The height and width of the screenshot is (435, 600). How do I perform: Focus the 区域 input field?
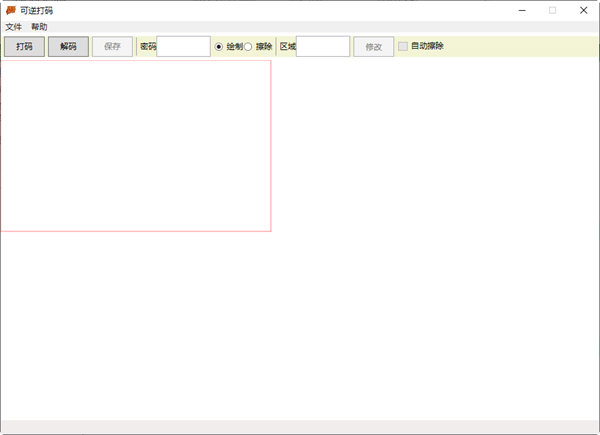(323, 47)
